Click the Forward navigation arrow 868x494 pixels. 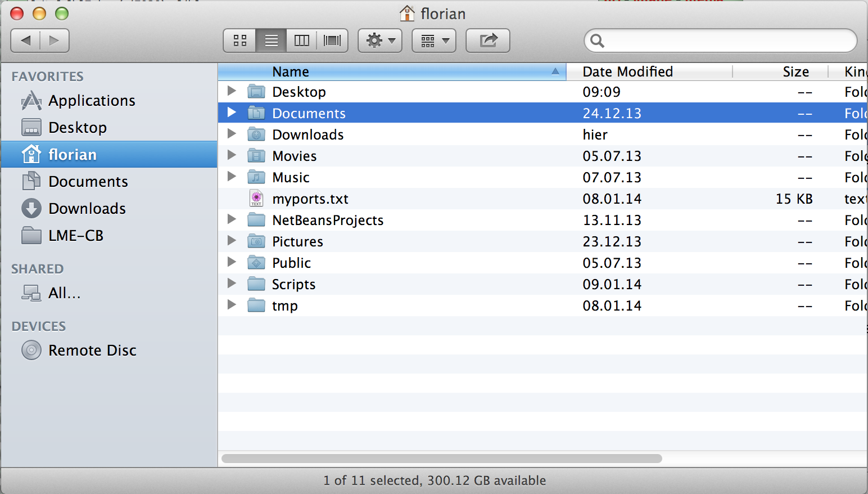tap(54, 41)
